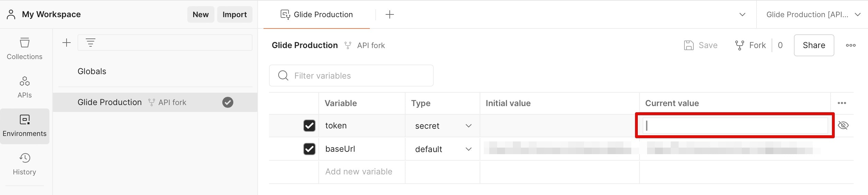Click the Import button

(x=234, y=14)
